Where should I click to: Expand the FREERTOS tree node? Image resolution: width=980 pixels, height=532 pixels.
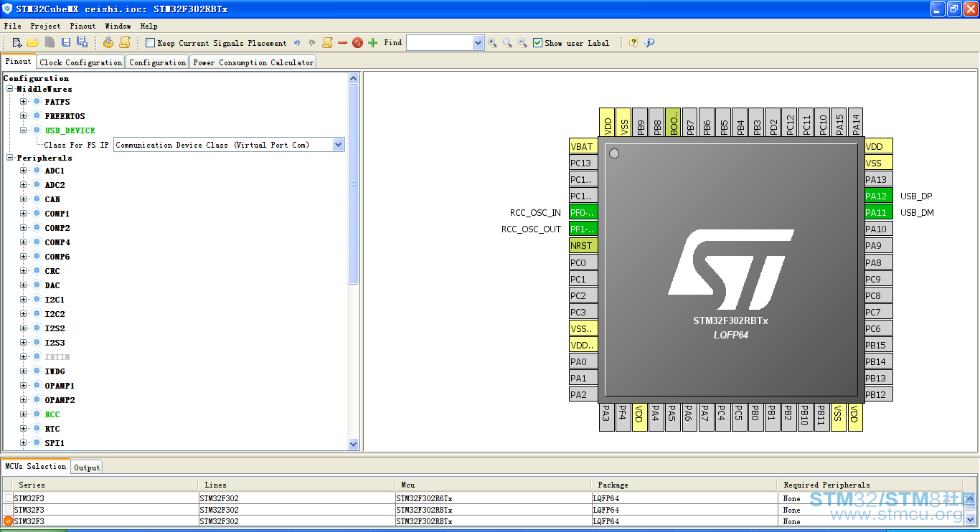(x=24, y=116)
